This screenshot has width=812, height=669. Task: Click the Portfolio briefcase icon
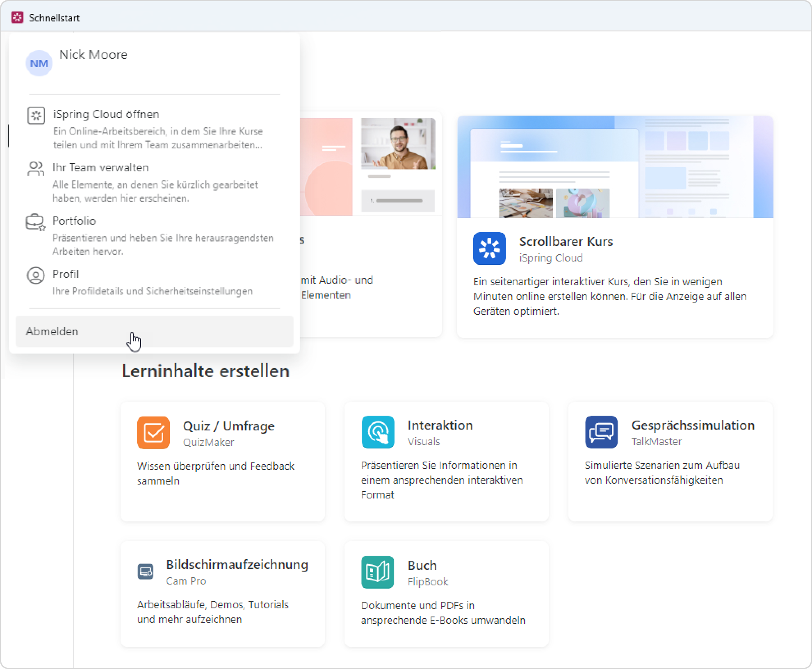(x=36, y=222)
